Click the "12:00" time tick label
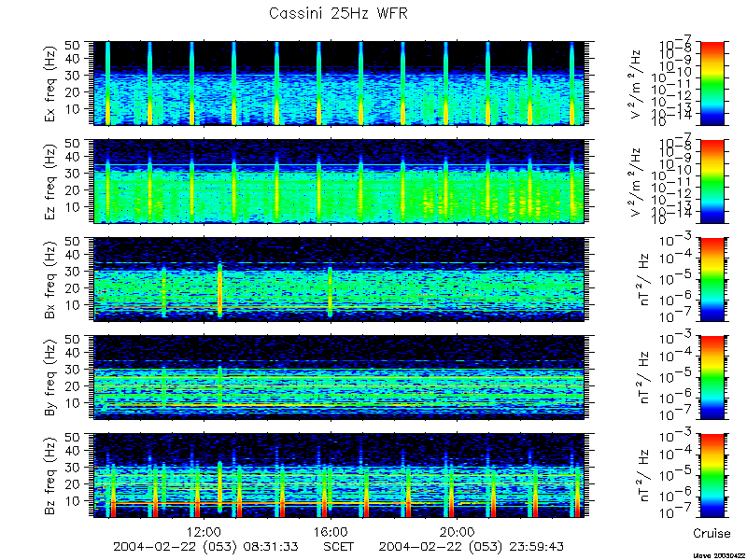This screenshot has width=747, height=560. [x=204, y=531]
